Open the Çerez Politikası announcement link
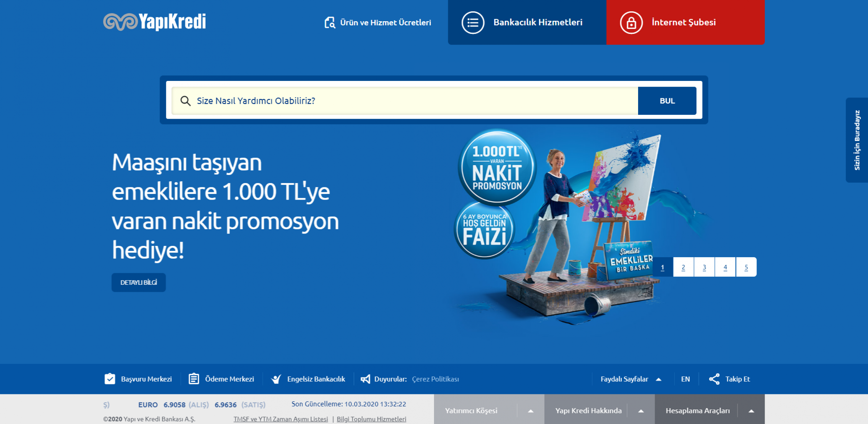The height and width of the screenshot is (424, 868). (435, 379)
